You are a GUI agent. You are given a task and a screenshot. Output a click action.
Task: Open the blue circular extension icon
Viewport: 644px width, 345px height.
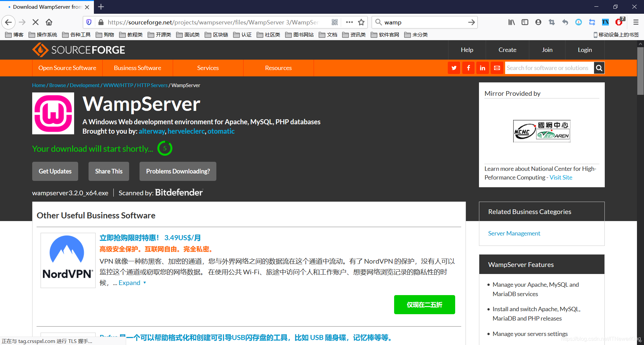pos(579,22)
